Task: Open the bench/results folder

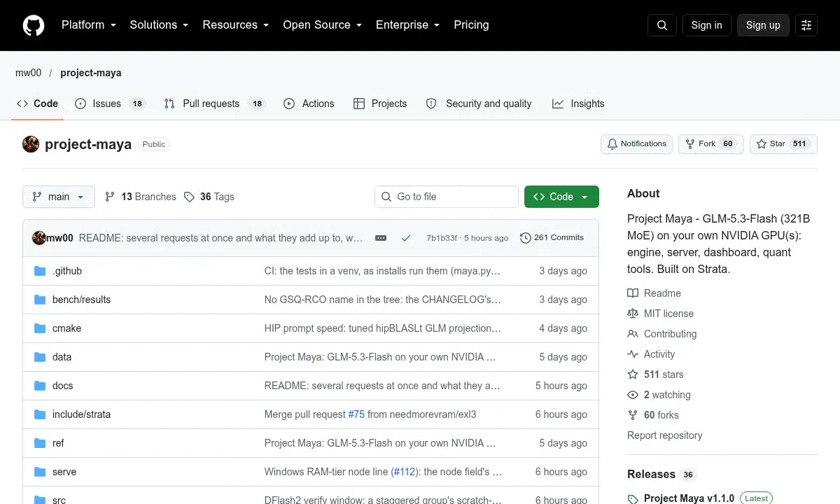Action: (81, 300)
